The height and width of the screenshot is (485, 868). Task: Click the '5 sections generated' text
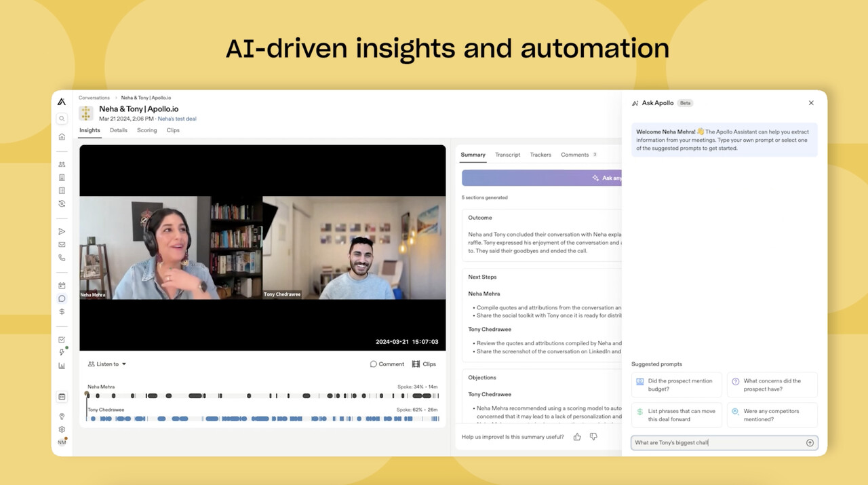point(485,197)
